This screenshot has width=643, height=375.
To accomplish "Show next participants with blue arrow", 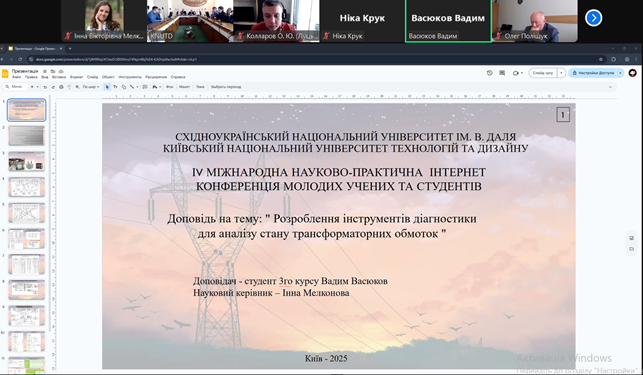I will click(593, 18).
